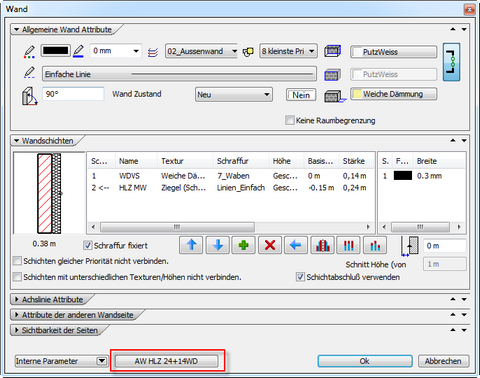Click the layer stack icon
Image resolution: width=480 pixels, height=378 pixels.
pos(153,52)
